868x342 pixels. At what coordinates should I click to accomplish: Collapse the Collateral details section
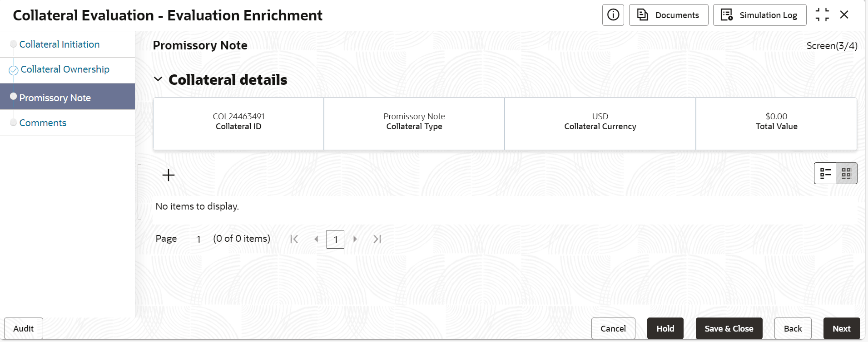coord(158,79)
